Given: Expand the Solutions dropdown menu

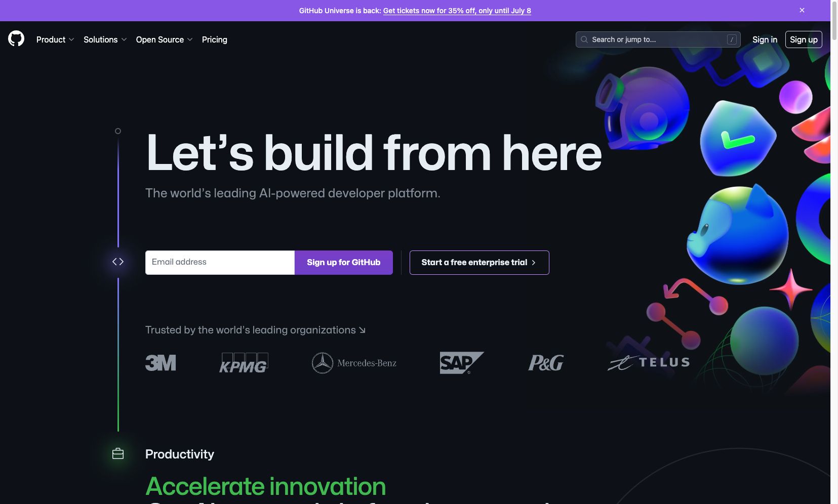Looking at the screenshot, I should (x=105, y=39).
